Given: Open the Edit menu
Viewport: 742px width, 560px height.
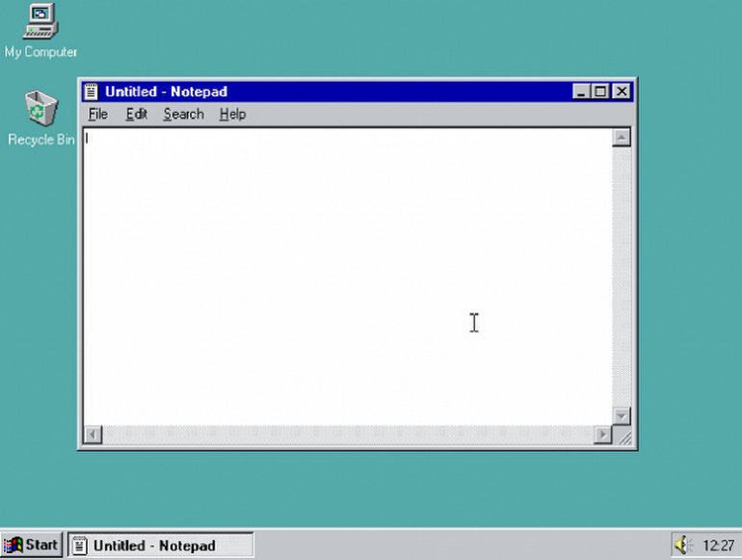Looking at the screenshot, I should [x=136, y=114].
